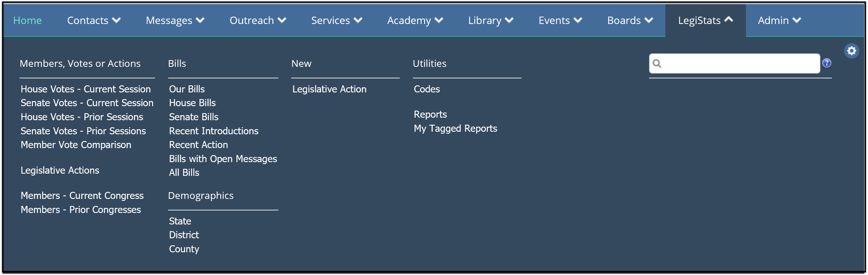This screenshot has width=868, height=275.
Task: Expand the Contacts dropdown menu
Action: tap(94, 20)
